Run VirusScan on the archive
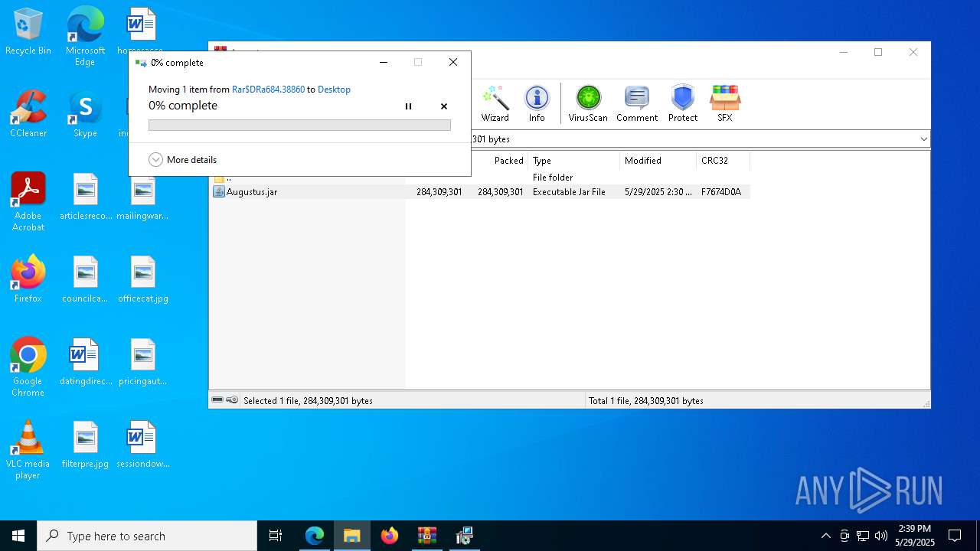 [x=588, y=104]
